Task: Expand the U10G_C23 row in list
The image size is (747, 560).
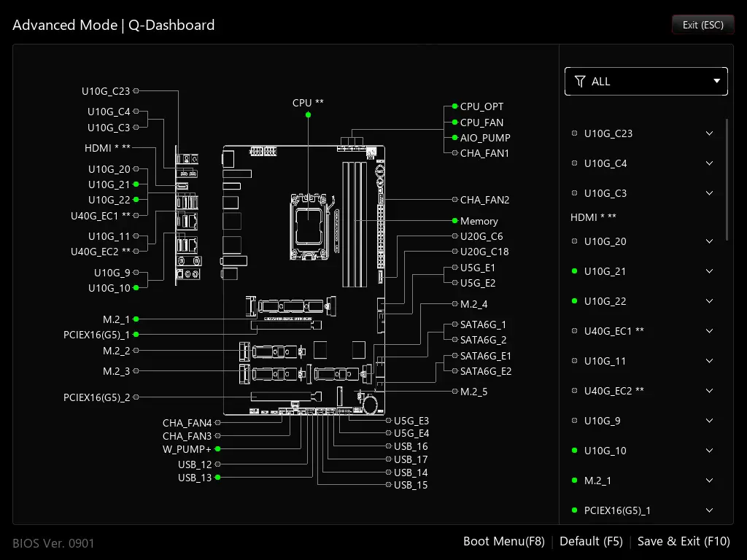Action: pos(709,133)
